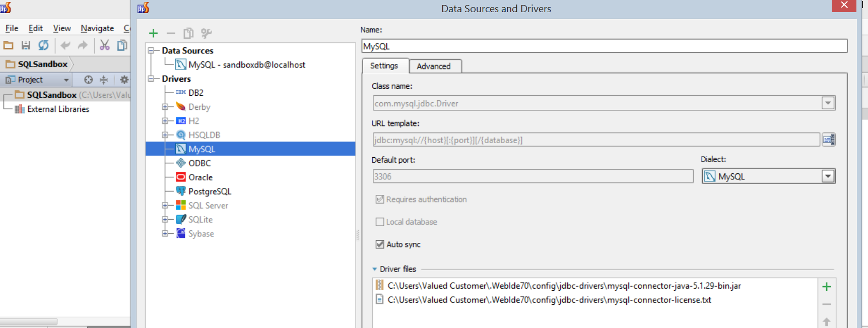Open the View menu

click(62, 28)
